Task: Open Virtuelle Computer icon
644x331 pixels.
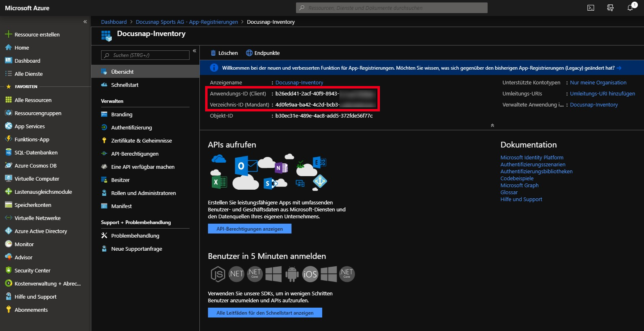Action: (x=8, y=179)
